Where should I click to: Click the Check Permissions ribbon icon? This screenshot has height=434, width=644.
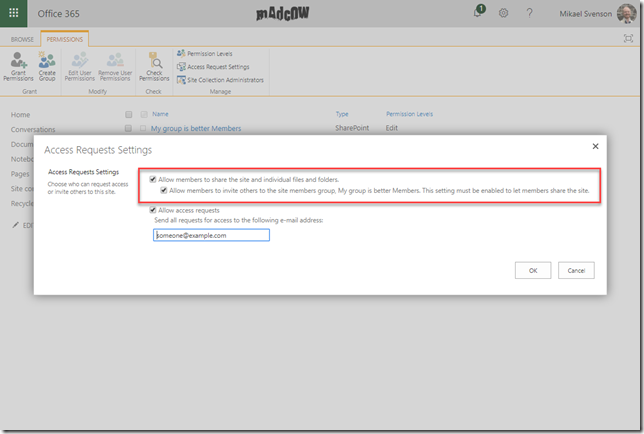tap(154, 66)
